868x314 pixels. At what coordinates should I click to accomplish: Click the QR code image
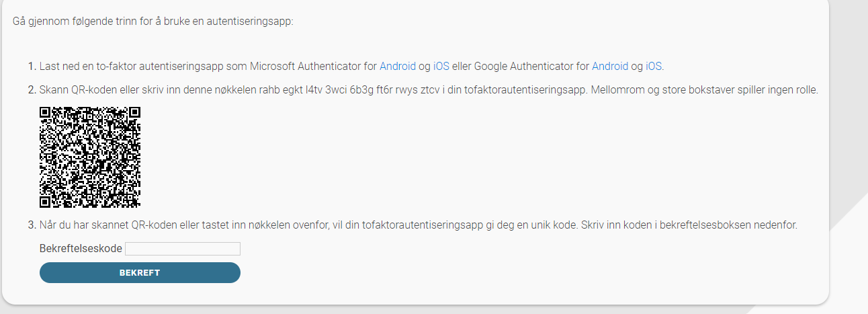(x=90, y=157)
